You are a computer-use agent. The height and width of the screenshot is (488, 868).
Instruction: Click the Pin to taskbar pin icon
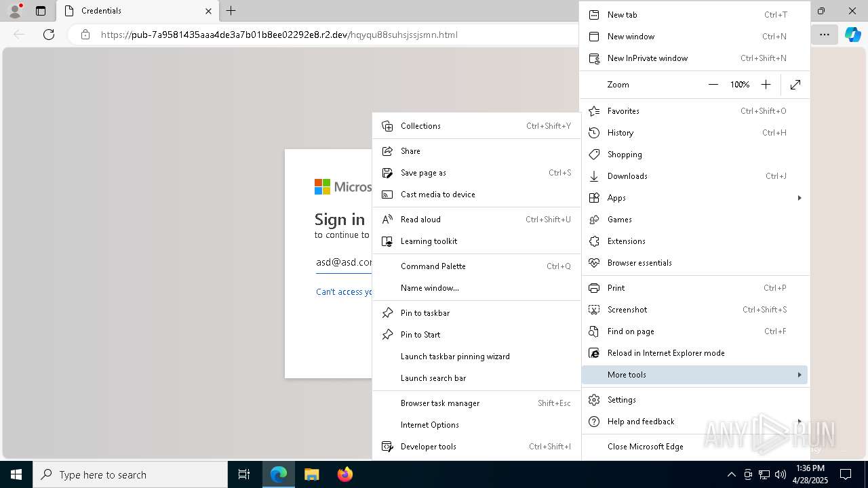387,313
